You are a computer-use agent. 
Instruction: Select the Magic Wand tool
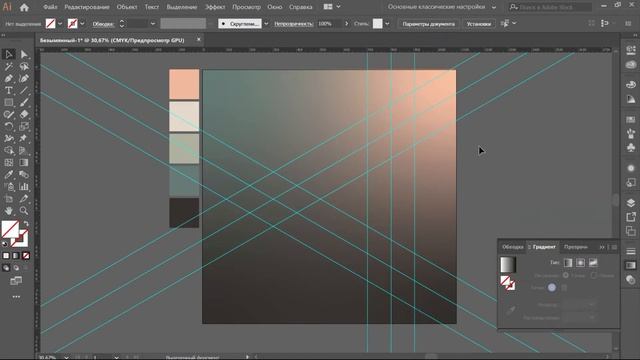(9, 66)
